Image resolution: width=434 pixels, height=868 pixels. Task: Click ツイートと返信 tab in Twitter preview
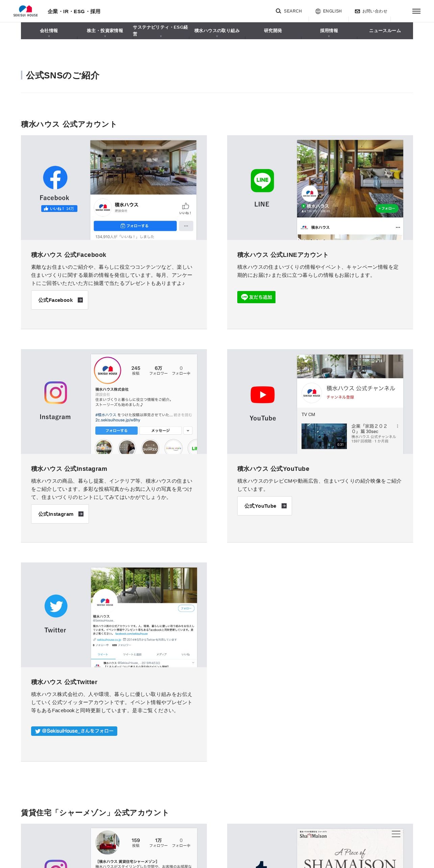point(132,655)
